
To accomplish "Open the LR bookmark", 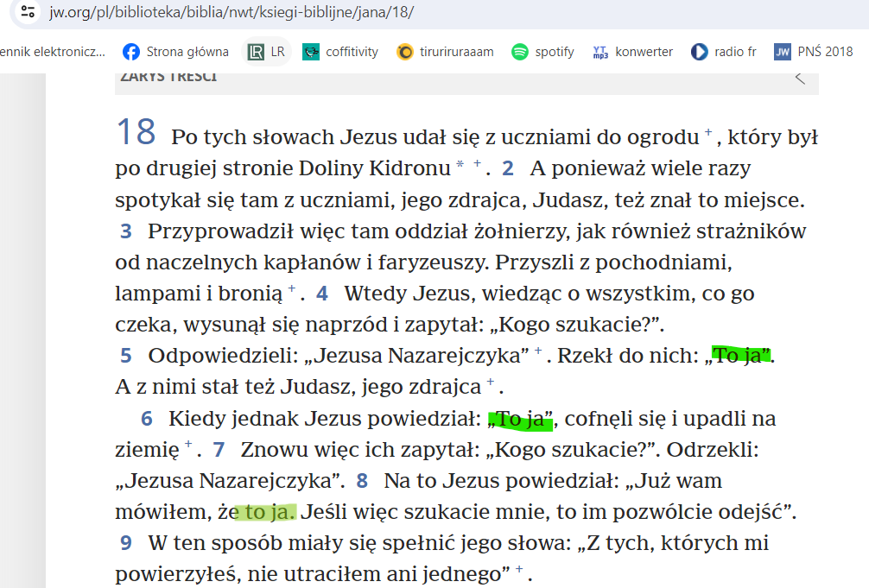I will (x=266, y=52).
